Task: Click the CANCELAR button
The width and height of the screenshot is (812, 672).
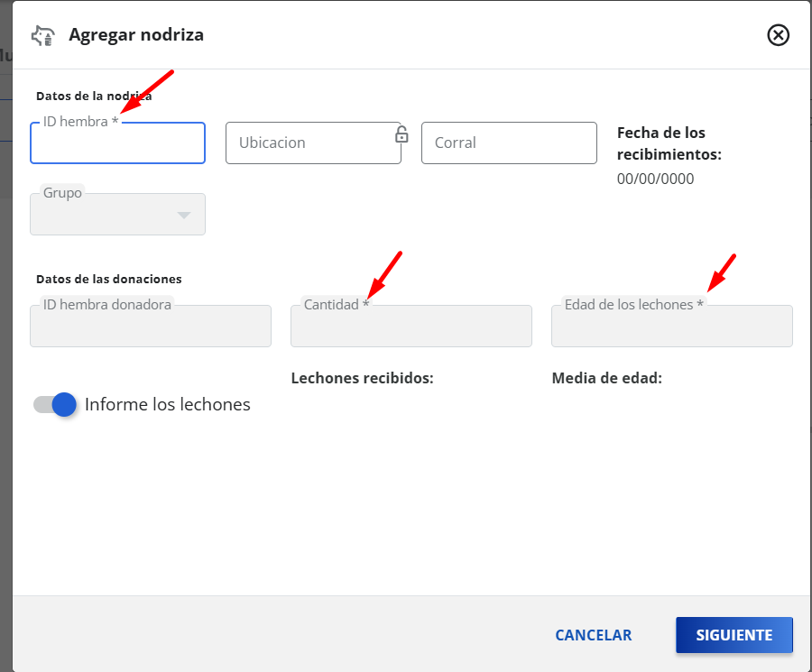Action: 594,635
